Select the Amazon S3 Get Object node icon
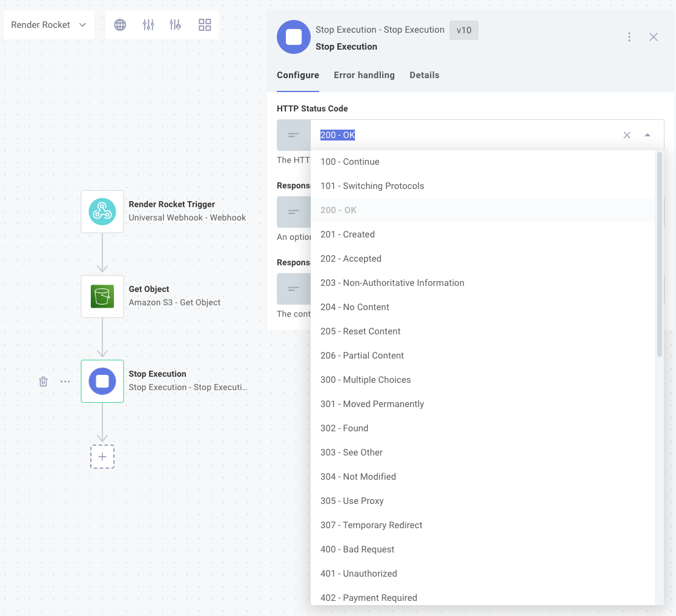This screenshot has height=616, width=676. [x=102, y=296]
